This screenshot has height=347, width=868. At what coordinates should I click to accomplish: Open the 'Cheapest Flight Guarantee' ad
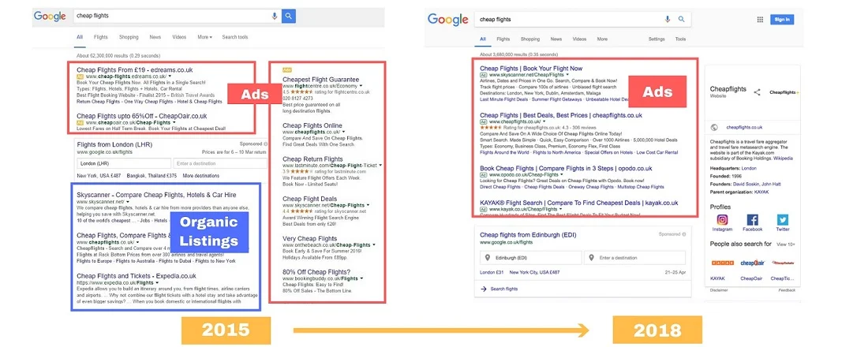pos(320,80)
